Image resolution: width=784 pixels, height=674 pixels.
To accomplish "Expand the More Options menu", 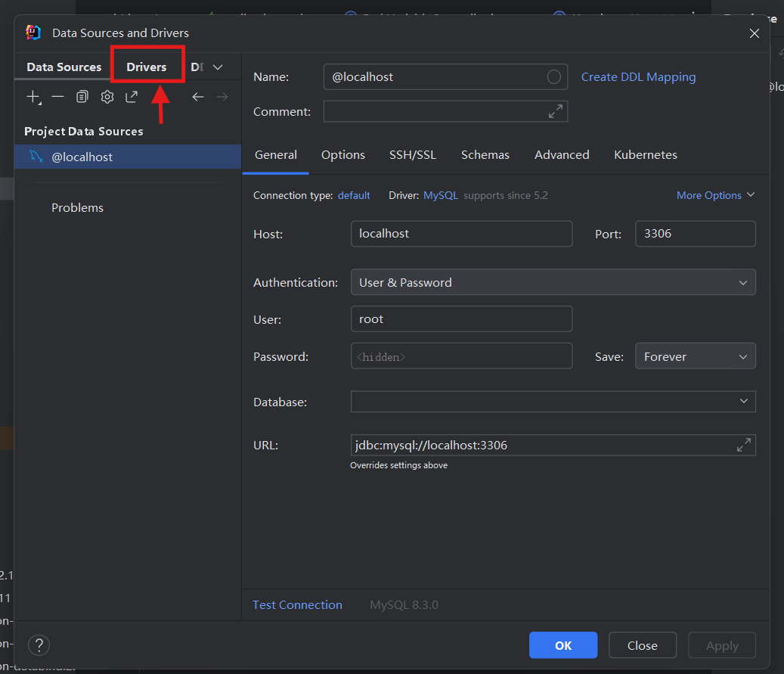I will pyautogui.click(x=715, y=195).
